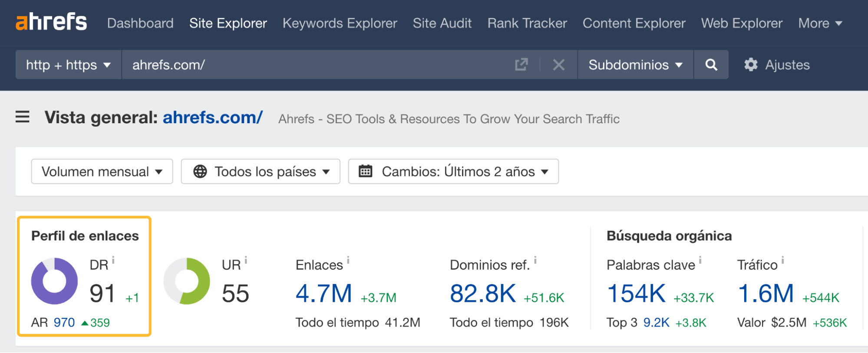Image resolution: width=868 pixels, height=353 pixels.
Task: Click the Búsqueda orgánica heading
Action: tap(669, 236)
